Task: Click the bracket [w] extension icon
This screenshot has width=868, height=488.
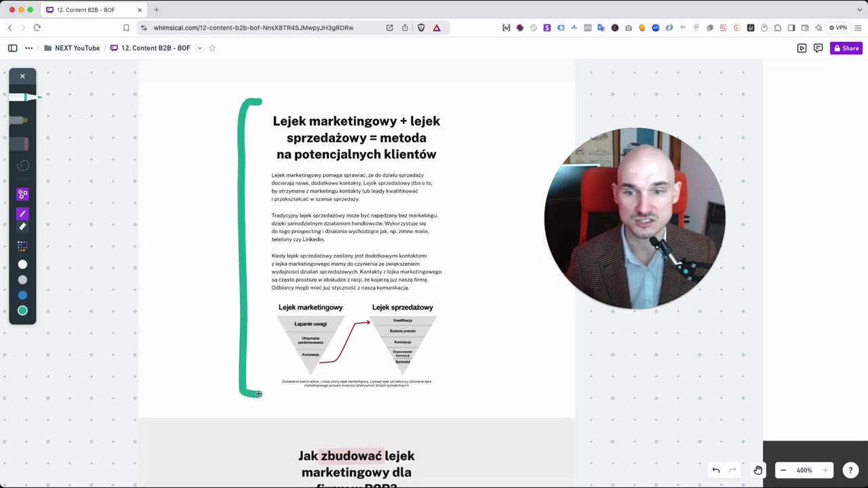Action: point(507,28)
